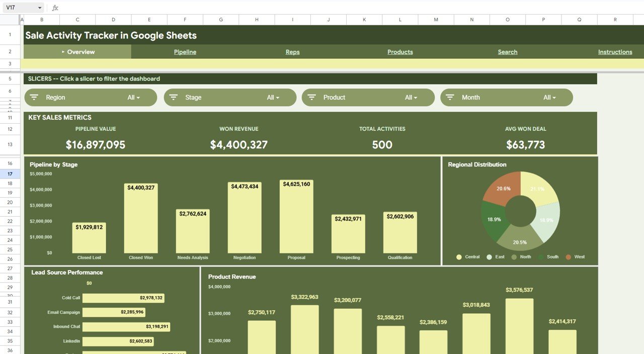Click the fx formula bar icon
The width and height of the screenshot is (644, 354).
point(55,8)
